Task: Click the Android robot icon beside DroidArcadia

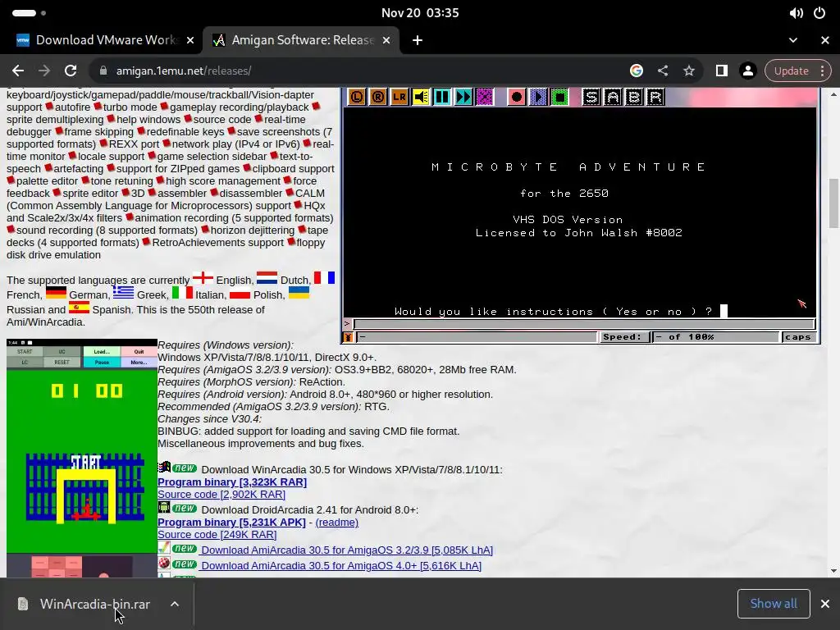Action: [x=164, y=507]
